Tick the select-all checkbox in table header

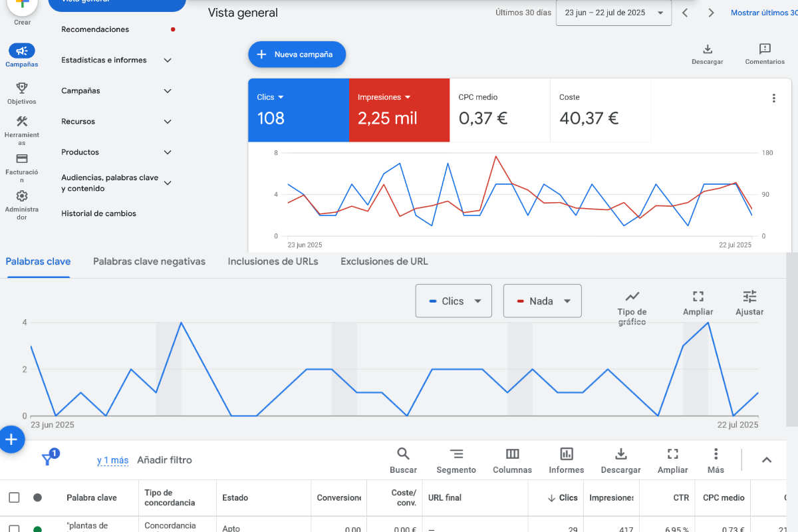(14, 497)
